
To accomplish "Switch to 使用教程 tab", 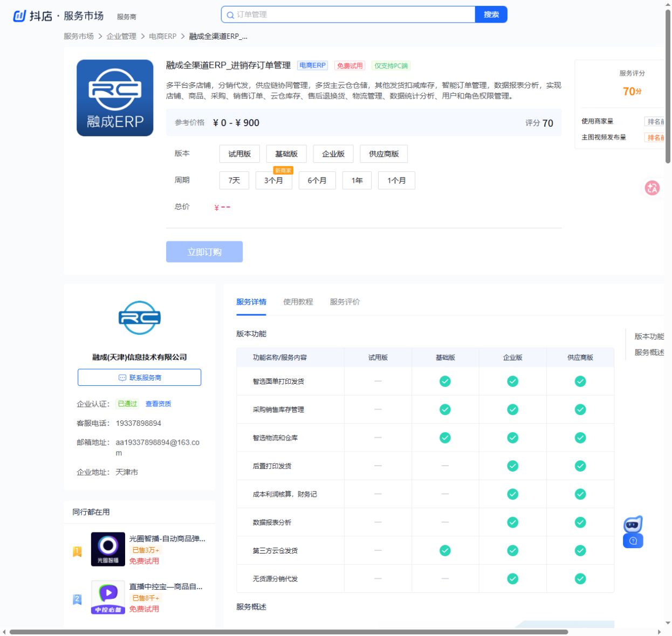I will click(x=298, y=302).
